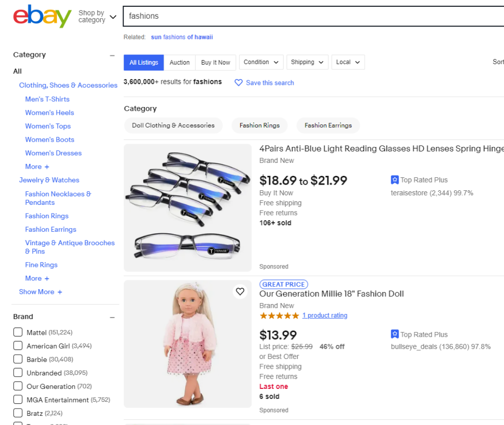Viewport: 504px width, 425px height.
Task: Check the Our Generation brand filter
Action: [18, 386]
